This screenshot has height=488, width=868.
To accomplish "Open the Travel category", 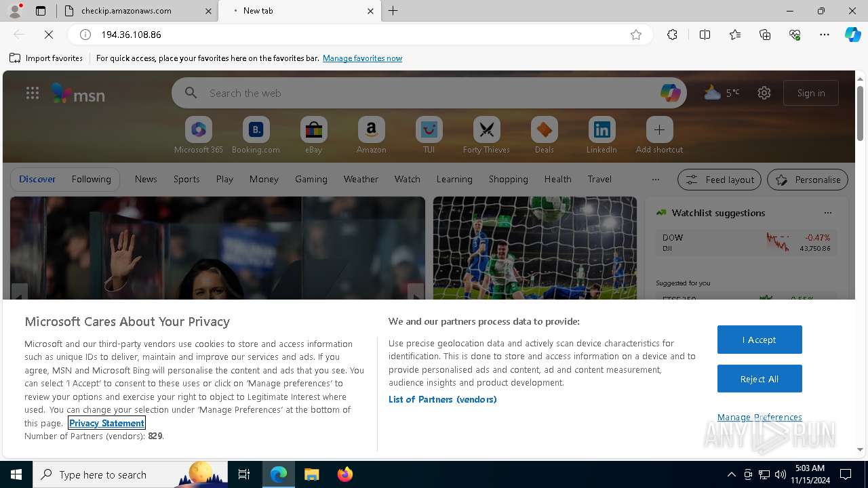I will point(599,179).
